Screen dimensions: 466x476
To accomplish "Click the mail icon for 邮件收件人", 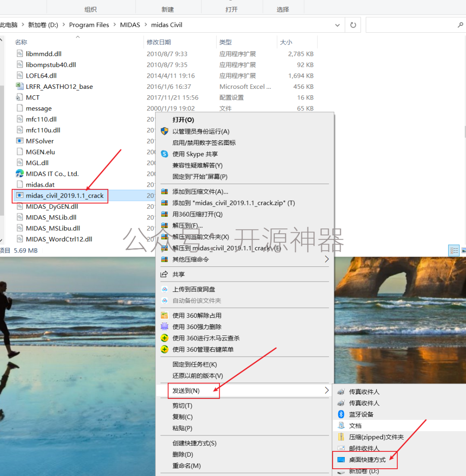I will (341, 448).
